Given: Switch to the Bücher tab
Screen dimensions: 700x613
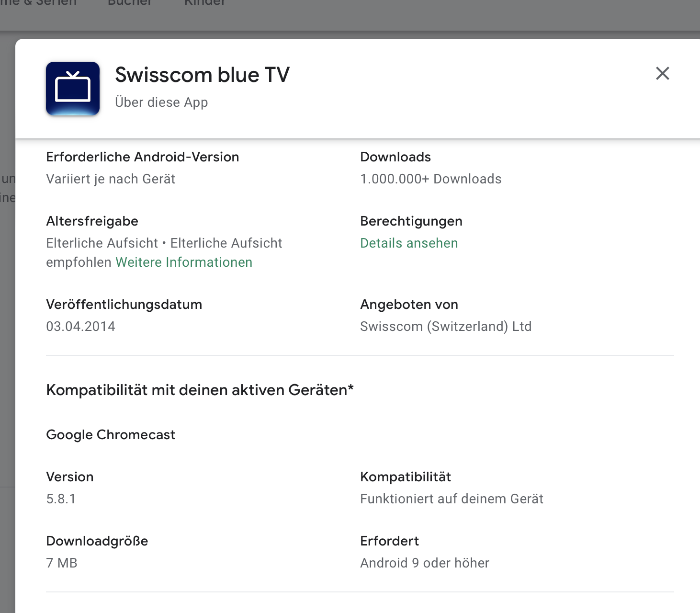Looking at the screenshot, I should 130,3.
